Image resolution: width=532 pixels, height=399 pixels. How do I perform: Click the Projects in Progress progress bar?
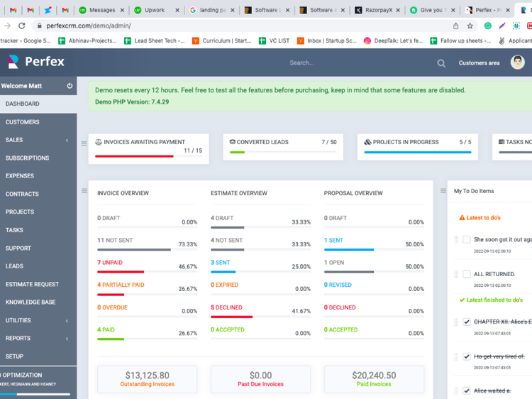[x=417, y=153]
